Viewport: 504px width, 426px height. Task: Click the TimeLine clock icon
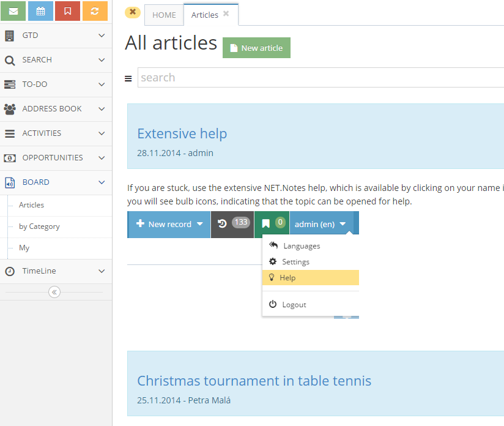coord(10,271)
